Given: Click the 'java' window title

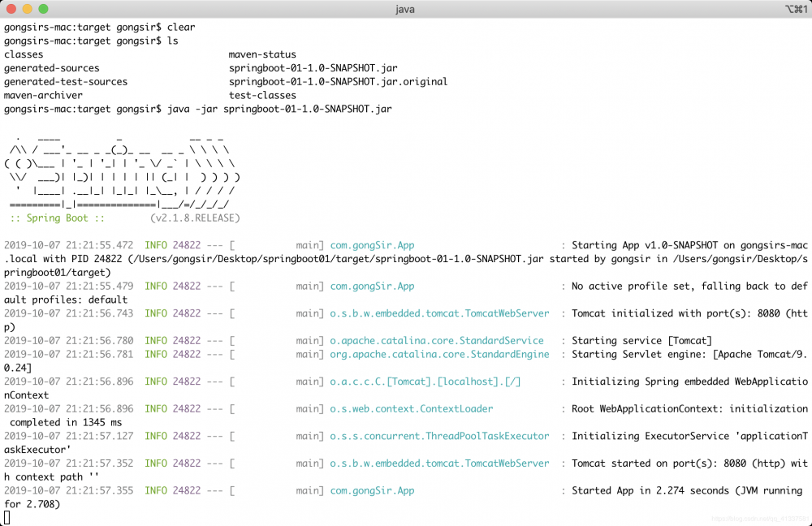Looking at the screenshot, I should click(x=405, y=9).
